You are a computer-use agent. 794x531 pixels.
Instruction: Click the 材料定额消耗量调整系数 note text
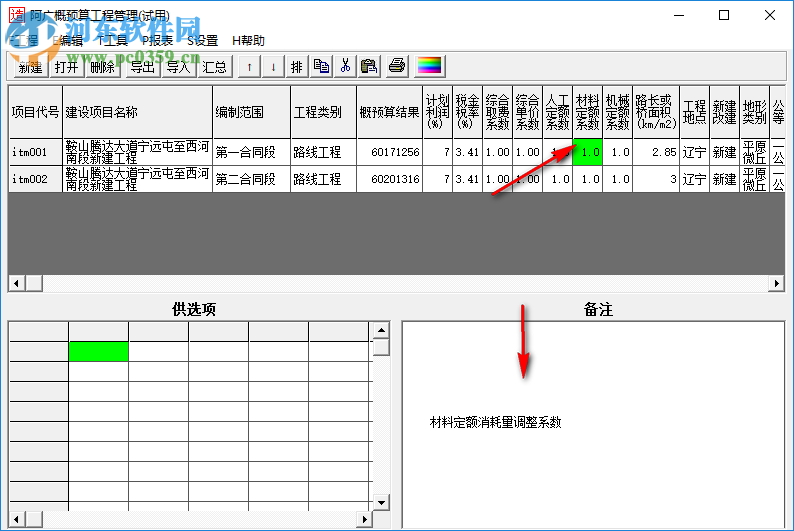495,422
